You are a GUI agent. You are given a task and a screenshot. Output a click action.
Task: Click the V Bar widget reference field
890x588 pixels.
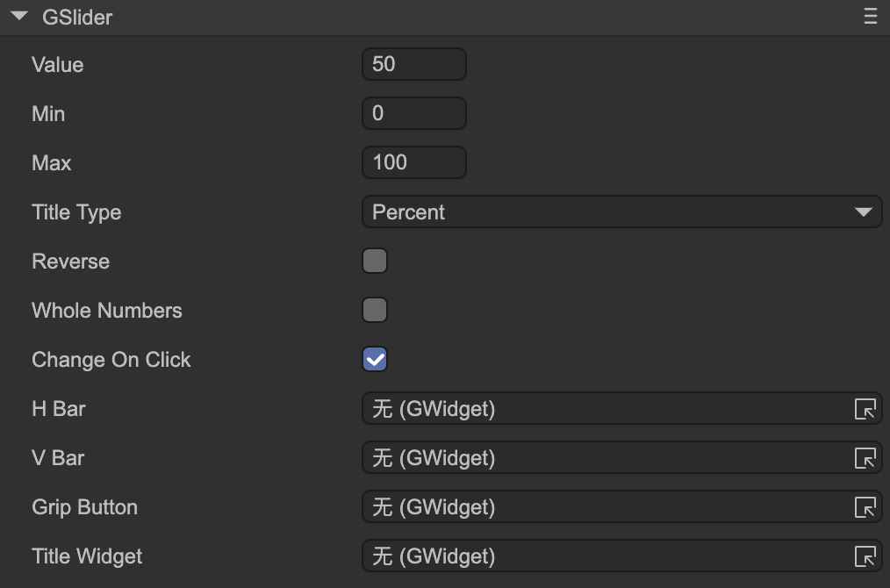point(604,458)
